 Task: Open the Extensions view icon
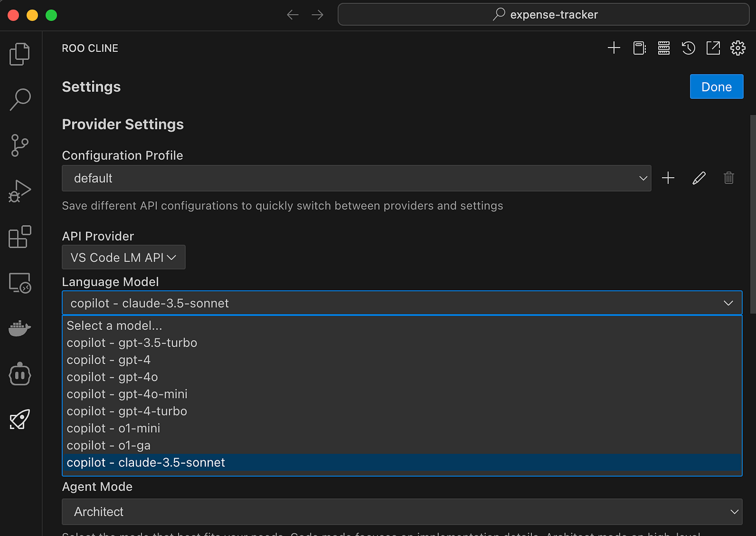tap(20, 237)
